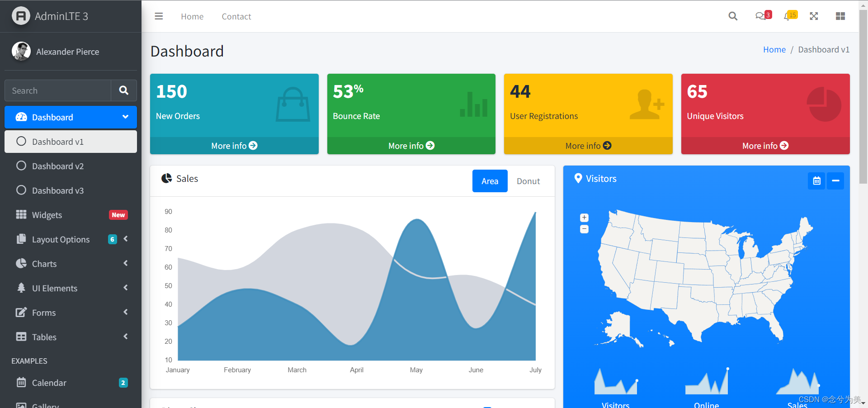This screenshot has height=408, width=868.
Task: Click More info on New Orders card
Action: click(234, 146)
